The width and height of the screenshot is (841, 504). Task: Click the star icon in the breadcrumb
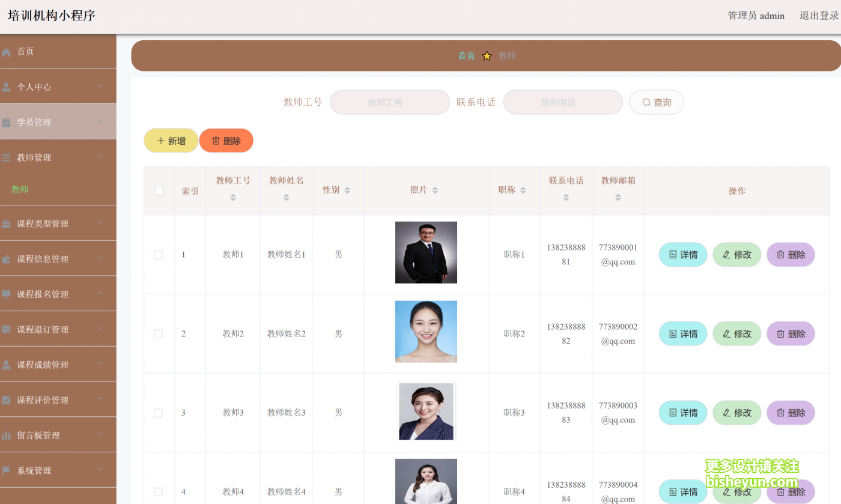click(487, 56)
